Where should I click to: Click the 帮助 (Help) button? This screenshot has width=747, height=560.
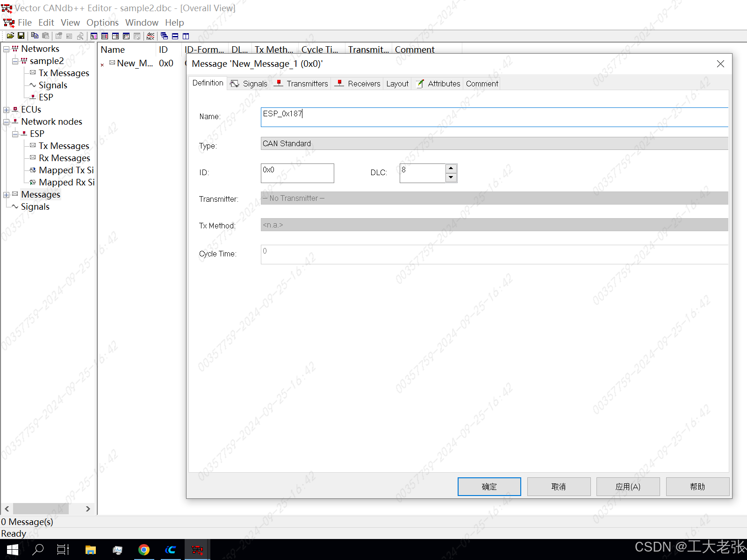point(697,487)
